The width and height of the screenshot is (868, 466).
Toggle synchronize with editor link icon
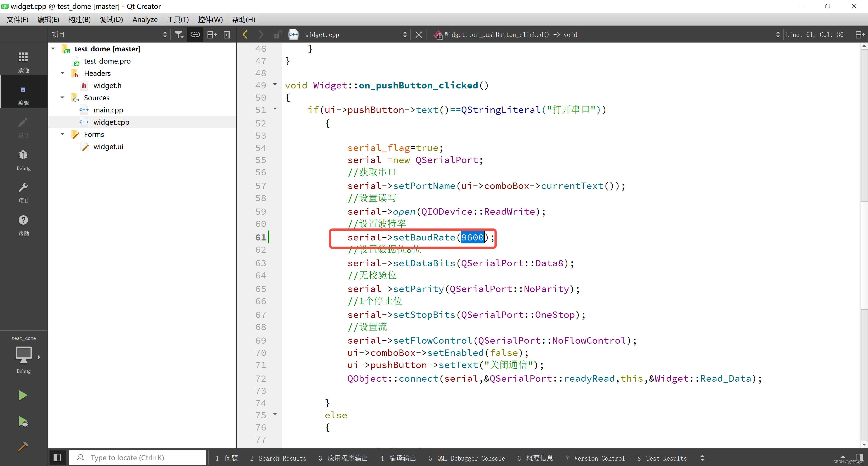(195, 34)
